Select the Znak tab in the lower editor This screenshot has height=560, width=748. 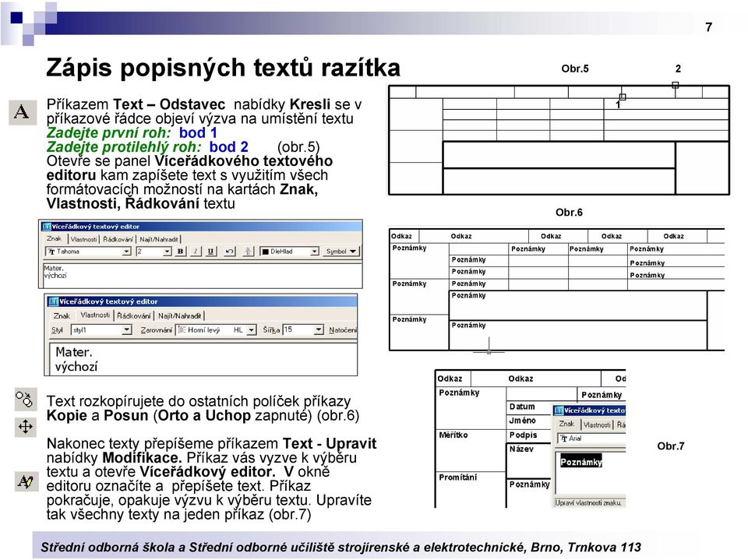click(62, 315)
